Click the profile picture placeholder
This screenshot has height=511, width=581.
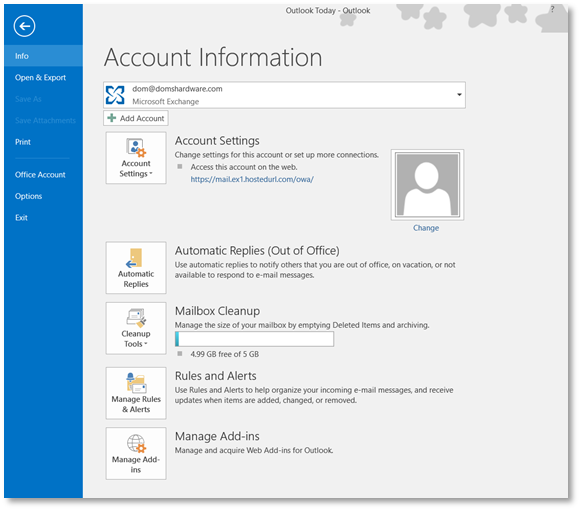(427, 185)
